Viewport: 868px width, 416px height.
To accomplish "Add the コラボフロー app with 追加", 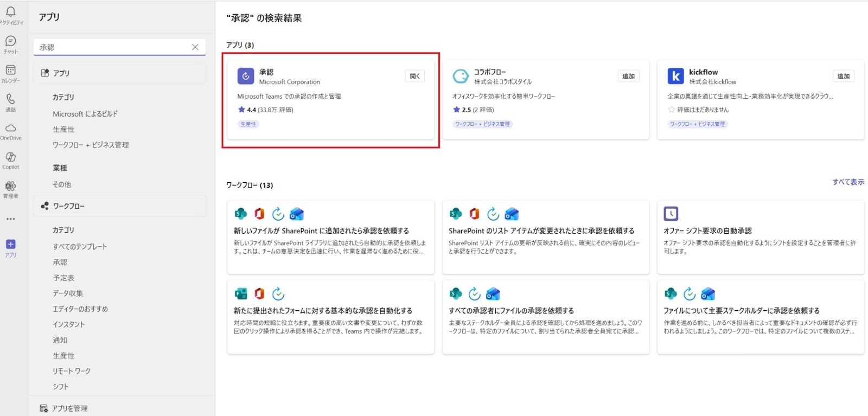I will coord(629,76).
